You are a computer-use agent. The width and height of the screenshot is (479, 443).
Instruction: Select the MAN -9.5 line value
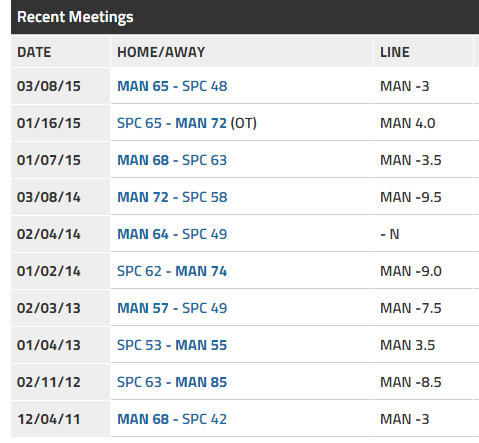pos(411,197)
